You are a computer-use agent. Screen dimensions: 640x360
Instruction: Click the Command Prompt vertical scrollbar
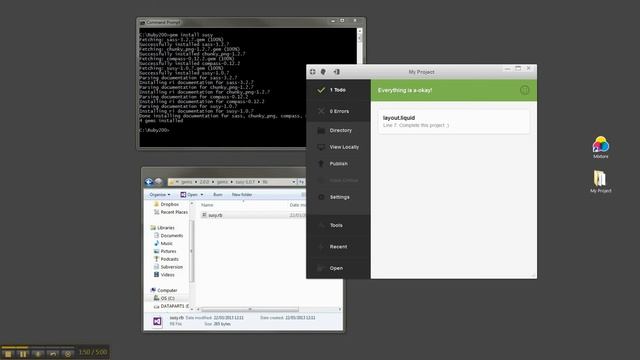coord(360,45)
